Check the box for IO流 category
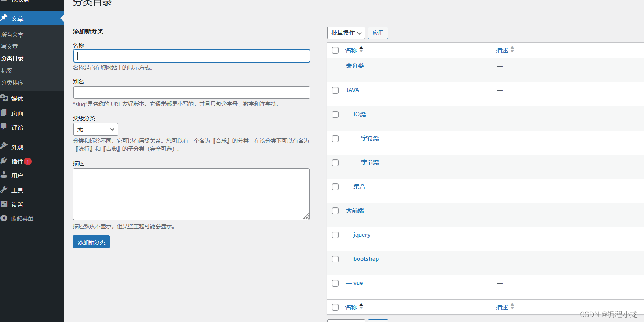This screenshot has width=644, height=322. coord(335,115)
